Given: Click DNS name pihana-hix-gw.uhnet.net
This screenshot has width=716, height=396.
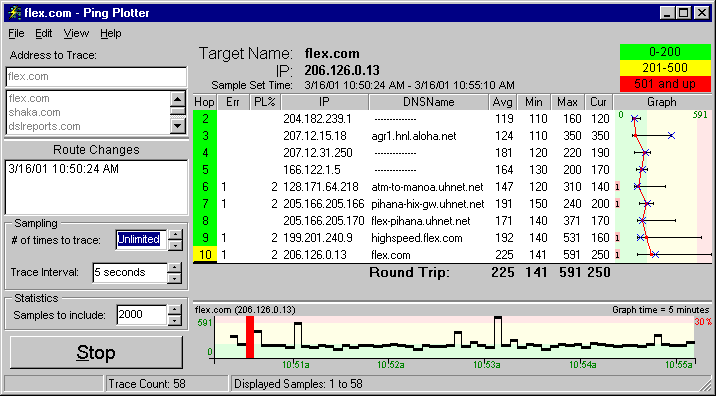Looking at the screenshot, I should click(428, 204).
